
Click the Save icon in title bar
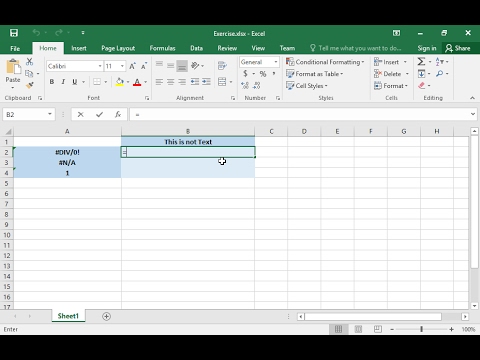click(14, 33)
